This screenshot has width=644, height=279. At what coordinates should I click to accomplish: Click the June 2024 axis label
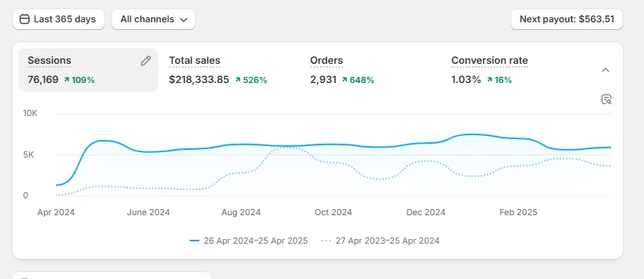click(148, 213)
